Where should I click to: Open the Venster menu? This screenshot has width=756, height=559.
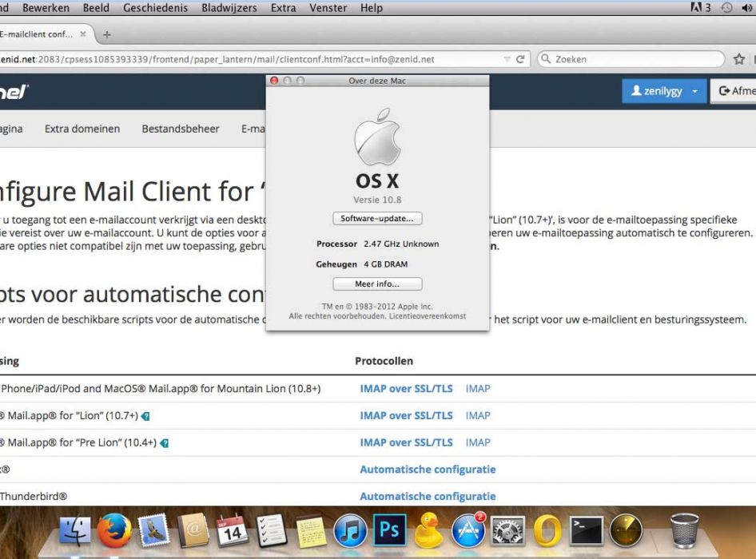point(328,8)
